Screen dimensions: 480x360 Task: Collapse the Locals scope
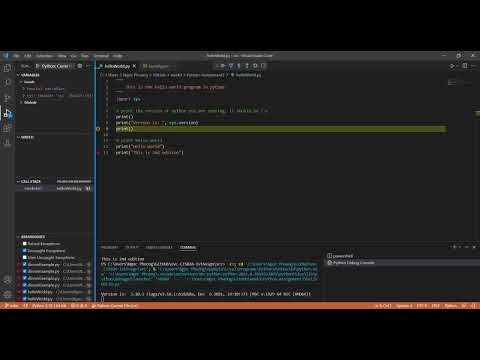coord(27,82)
